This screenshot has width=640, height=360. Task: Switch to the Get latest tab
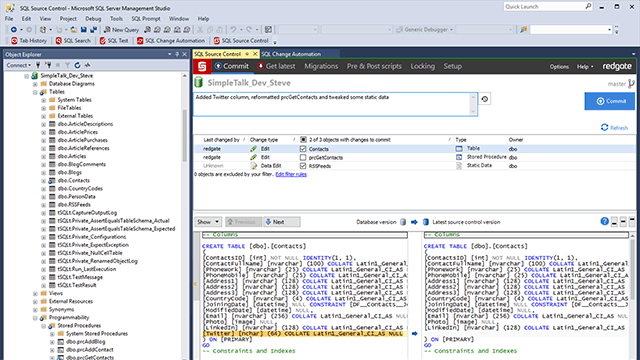276,66
